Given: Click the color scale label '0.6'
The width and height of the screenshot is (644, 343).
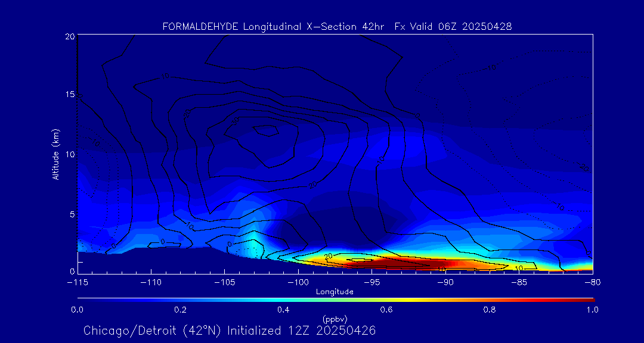Looking at the screenshot, I should click(386, 310).
